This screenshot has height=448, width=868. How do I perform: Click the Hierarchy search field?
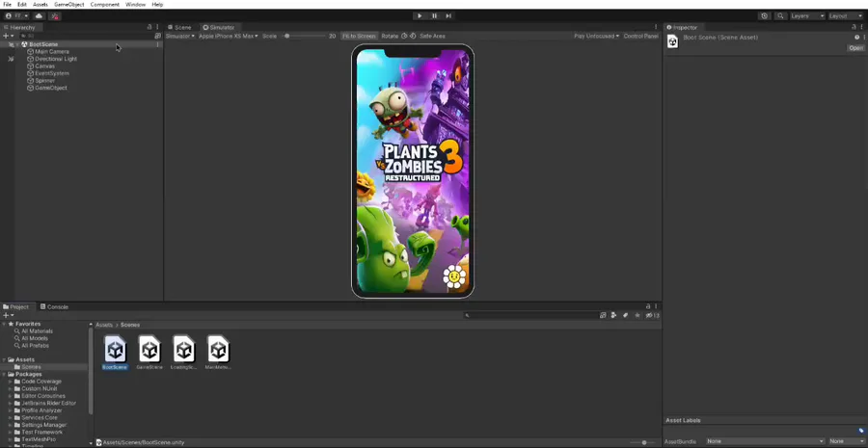click(x=86, y=36)
